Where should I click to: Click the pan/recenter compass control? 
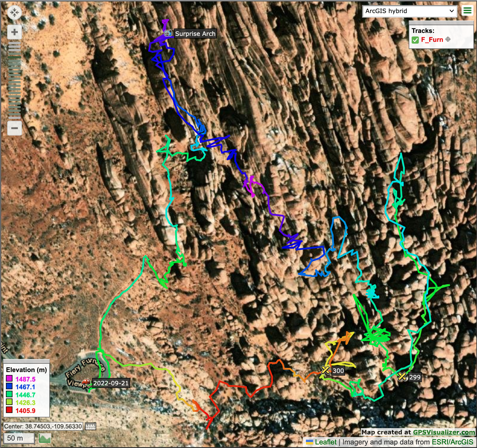click(x=14, y=12)
